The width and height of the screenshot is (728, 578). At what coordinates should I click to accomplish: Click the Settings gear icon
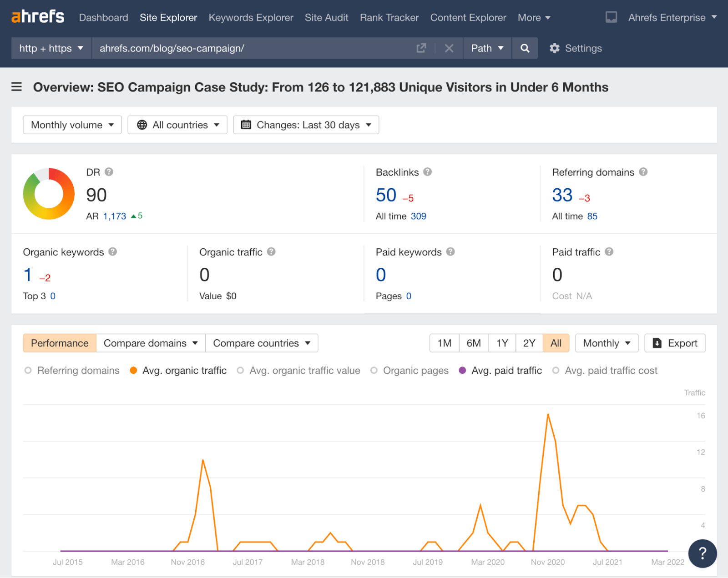point(554,48)
